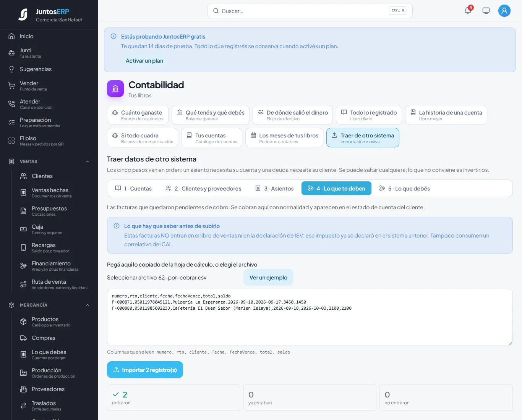Viewport: 522px width, 420px height.
Task: Open Junti assistant robot icon
Action: (x=11, y=53)
